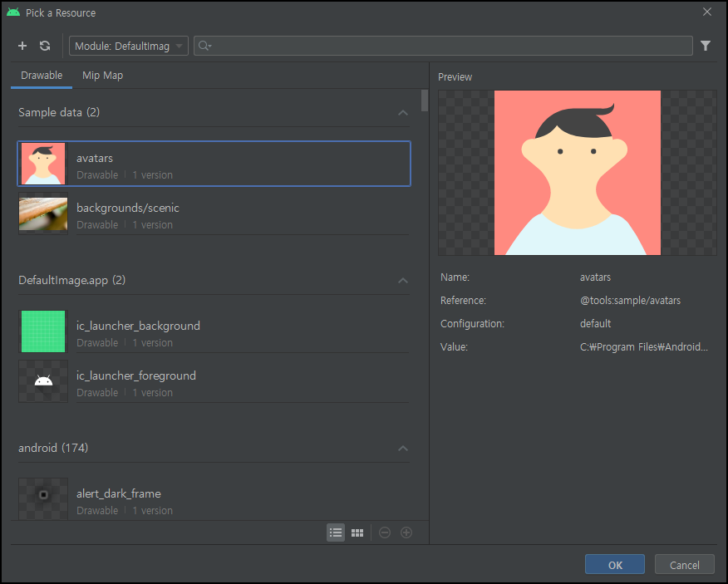The image size is (728, 584).
Task: Open the filter funnel options
Action: (706, 46)
